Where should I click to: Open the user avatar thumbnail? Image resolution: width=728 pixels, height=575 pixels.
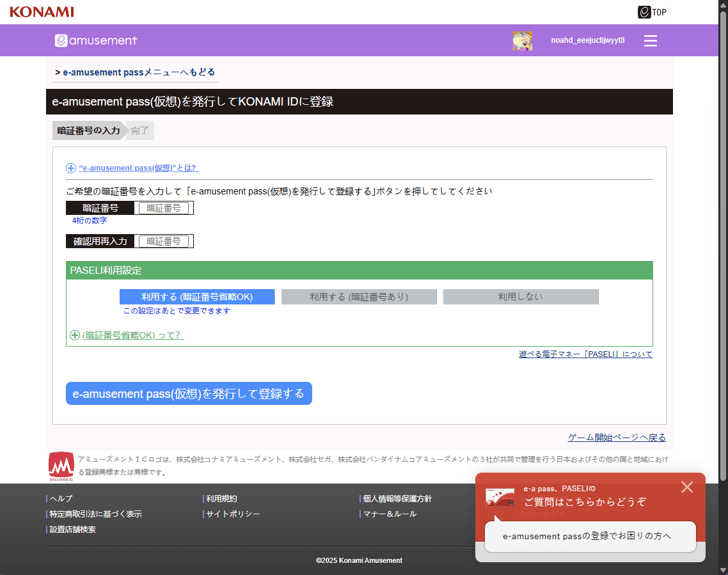522,41
